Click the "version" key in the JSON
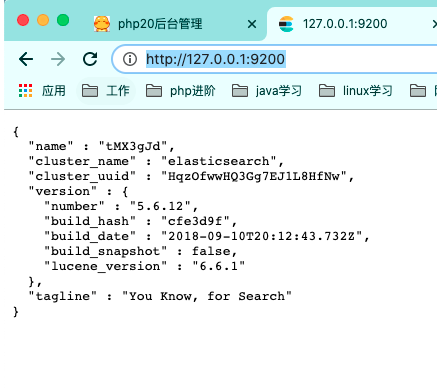This screenshot has width=437, height=389. 63,191
